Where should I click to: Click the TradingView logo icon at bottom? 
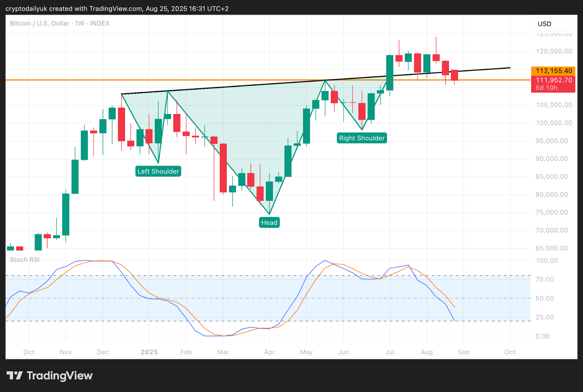[15, 375]
